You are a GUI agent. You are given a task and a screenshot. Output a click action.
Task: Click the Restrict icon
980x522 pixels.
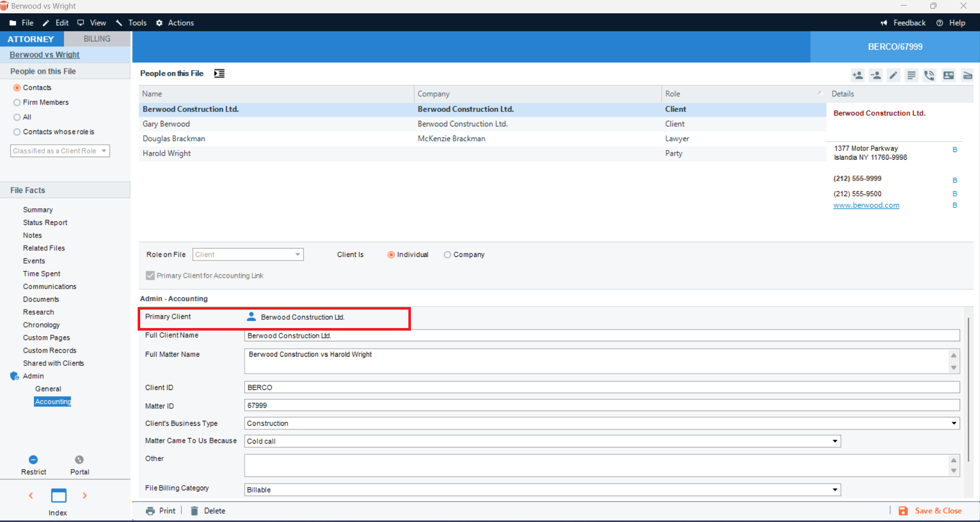coord(33,460)
